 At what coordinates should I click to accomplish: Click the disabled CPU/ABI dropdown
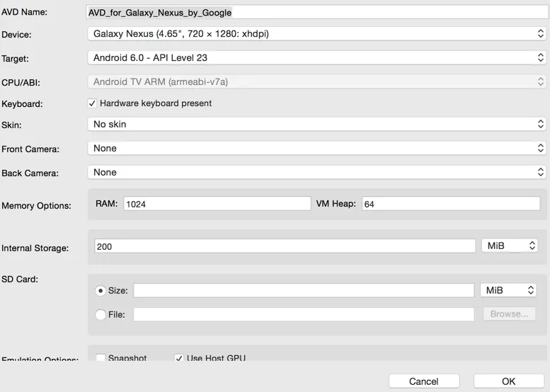point(316,81)
